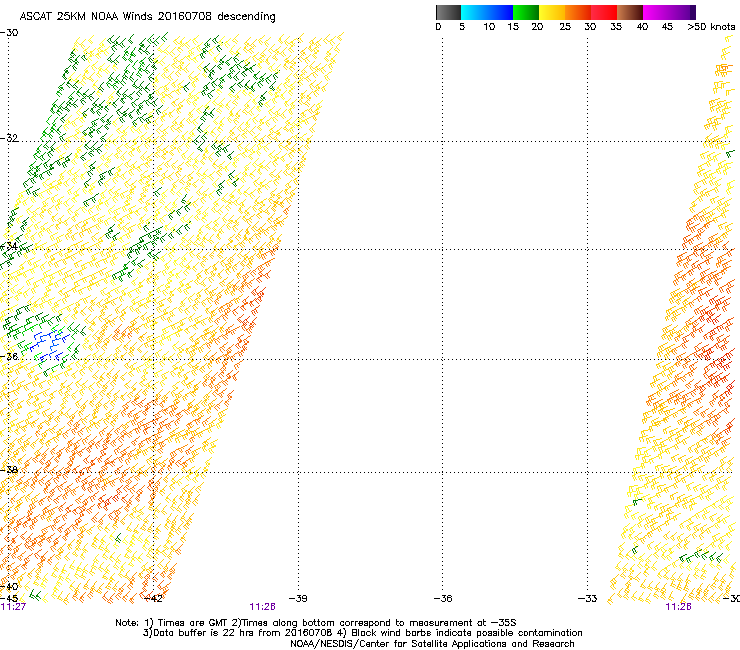Click the "15" label under the color bar

click(513, 27)
